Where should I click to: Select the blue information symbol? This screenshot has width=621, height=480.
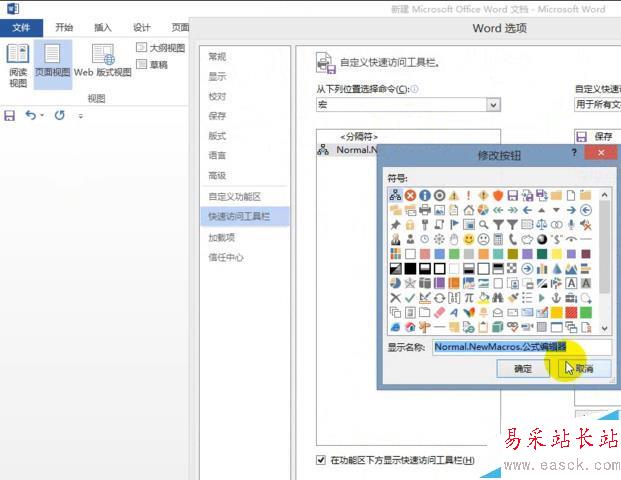coord(425,195)
